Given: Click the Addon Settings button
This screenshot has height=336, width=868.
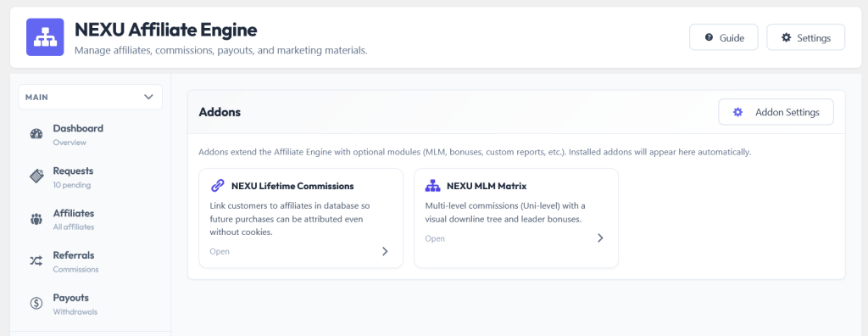Looking at the screenshot, I should click(776, 112).
